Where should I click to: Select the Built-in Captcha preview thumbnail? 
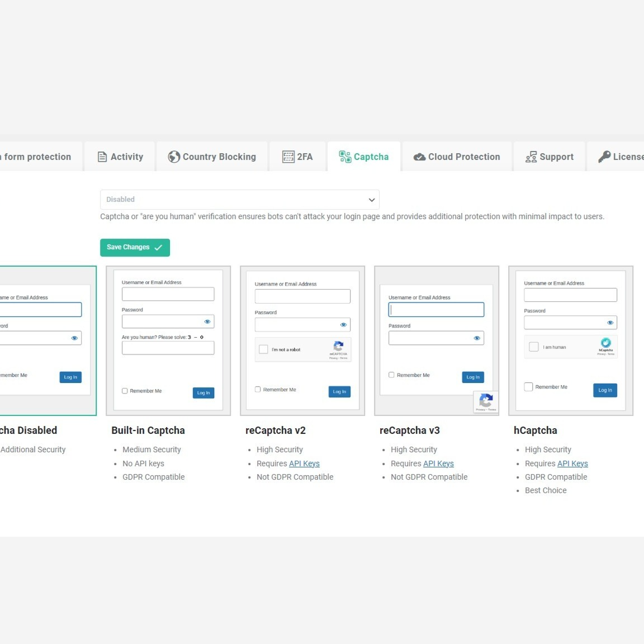tap(168, 340)
